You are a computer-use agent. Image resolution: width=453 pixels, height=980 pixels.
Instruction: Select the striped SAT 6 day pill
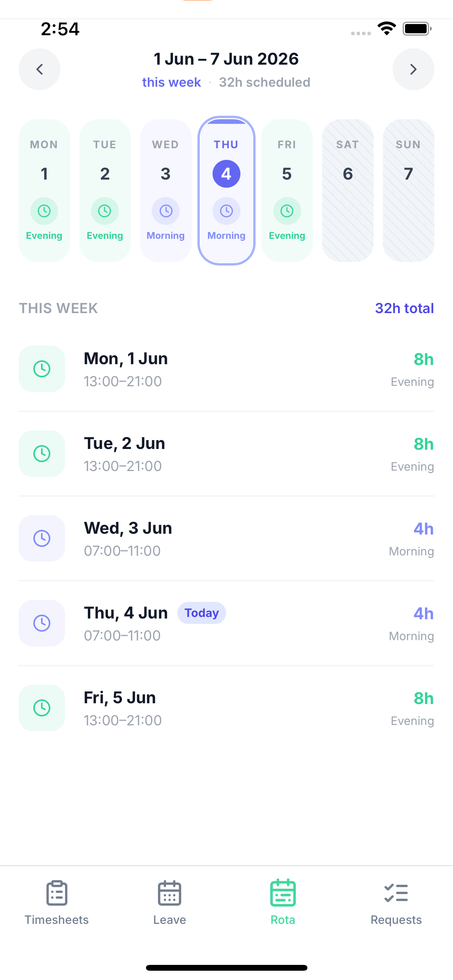click(x=348, y=190)
